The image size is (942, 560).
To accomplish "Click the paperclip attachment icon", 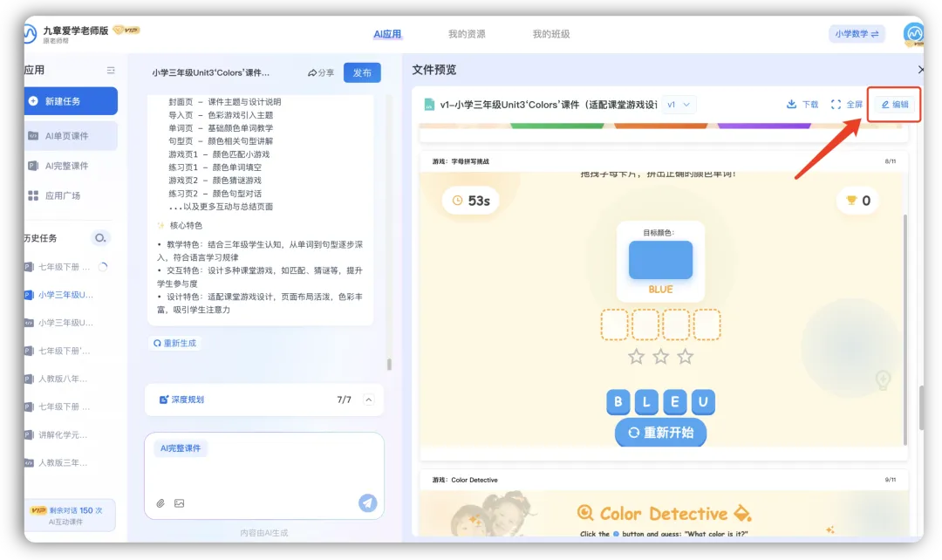I will pos(160,503).
